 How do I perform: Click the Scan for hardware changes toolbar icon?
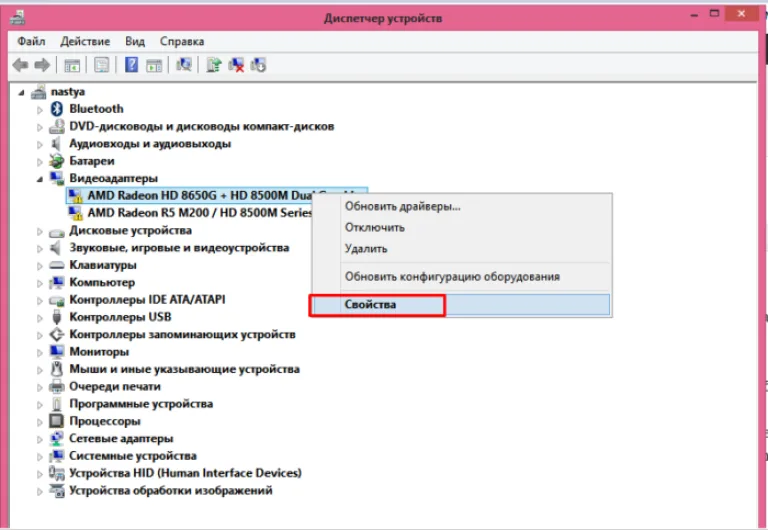(184, 65)
